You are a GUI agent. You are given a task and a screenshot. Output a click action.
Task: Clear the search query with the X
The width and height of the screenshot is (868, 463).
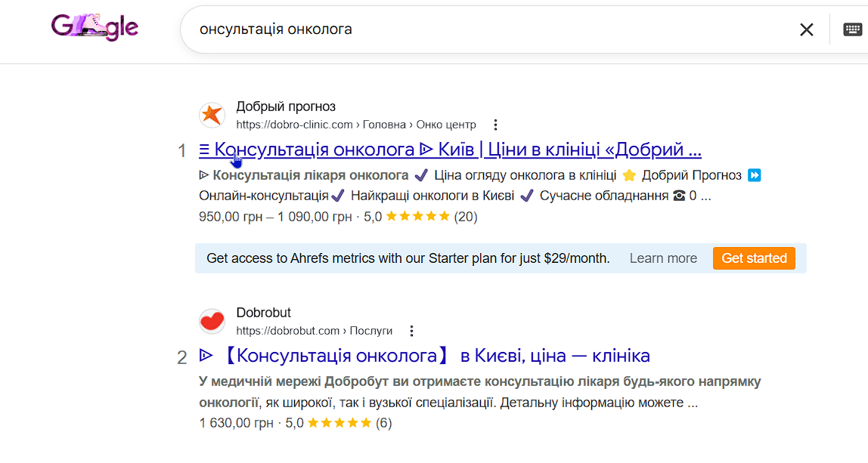(x=807, y=29)
